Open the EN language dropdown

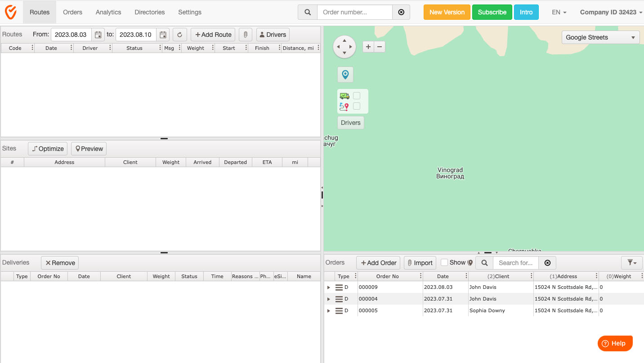[559, 12]
